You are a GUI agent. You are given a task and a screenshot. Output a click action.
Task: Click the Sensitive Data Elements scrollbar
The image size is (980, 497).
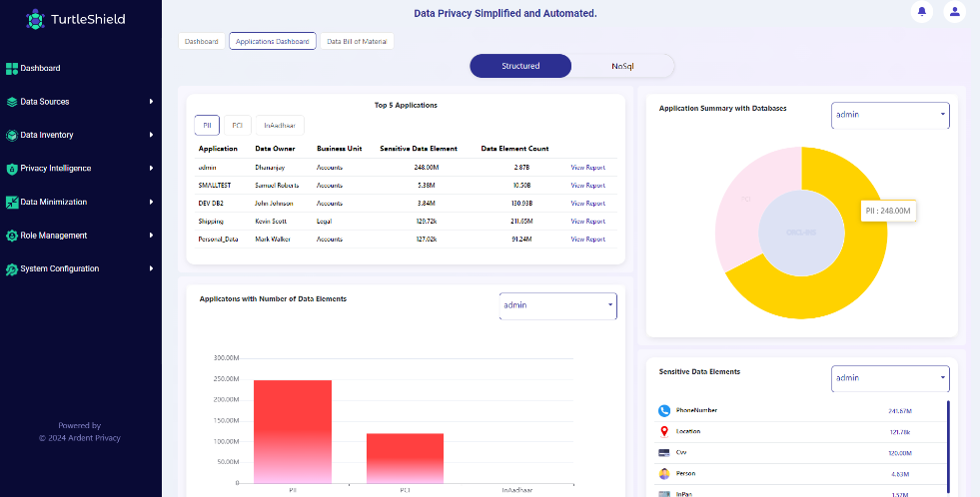click(x=948, y=446)
